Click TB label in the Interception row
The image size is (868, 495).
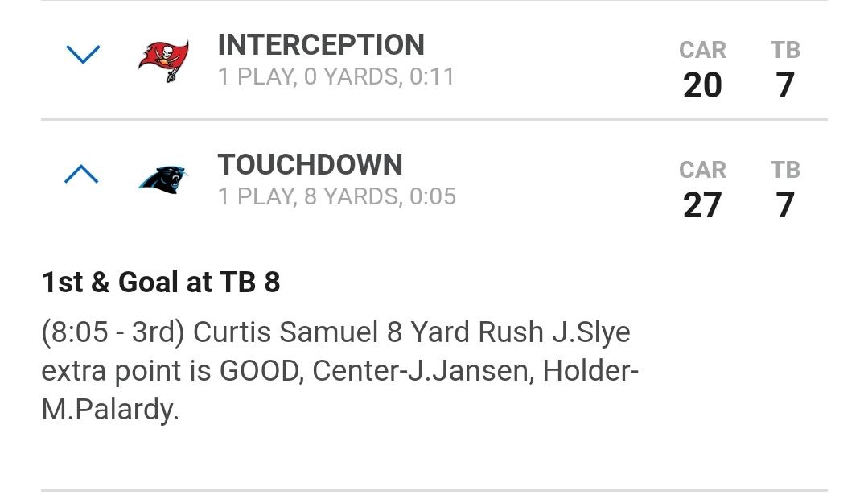pos(785,50)
